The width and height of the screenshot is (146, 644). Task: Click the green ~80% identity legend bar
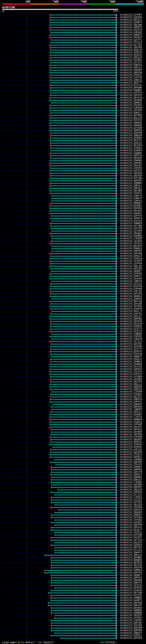[x=101, y=4]
